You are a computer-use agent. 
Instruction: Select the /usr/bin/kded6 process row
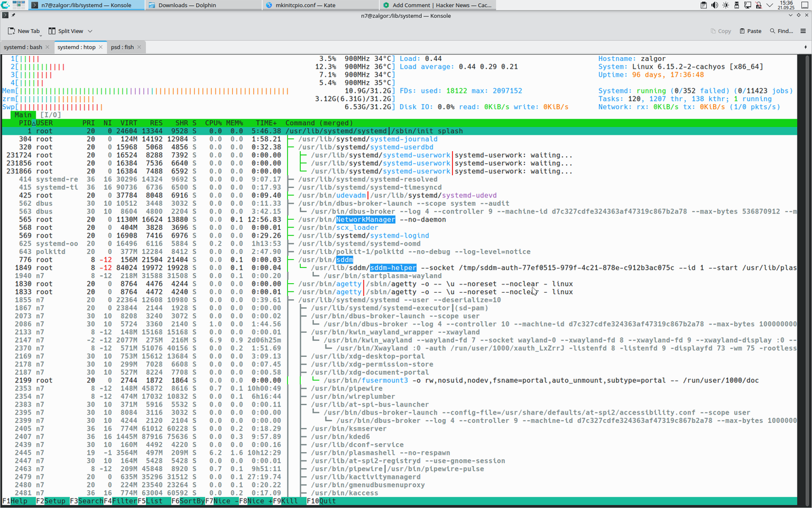400,437
